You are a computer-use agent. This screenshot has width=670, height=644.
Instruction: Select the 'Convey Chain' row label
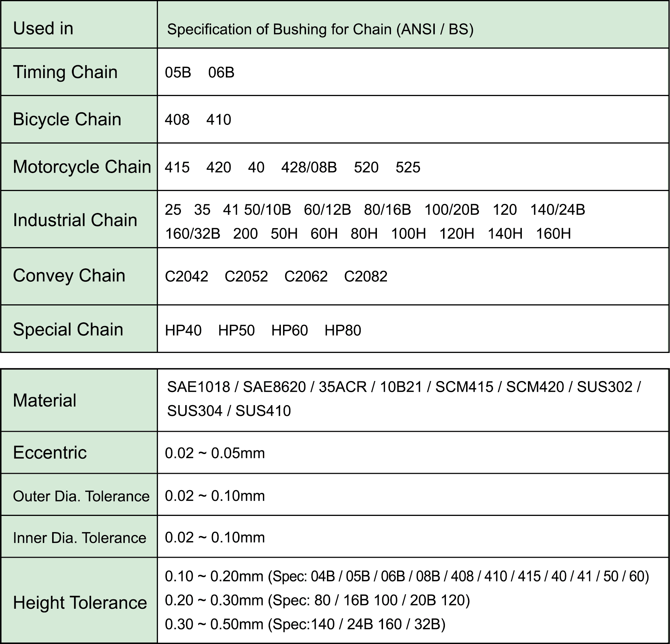69,276
